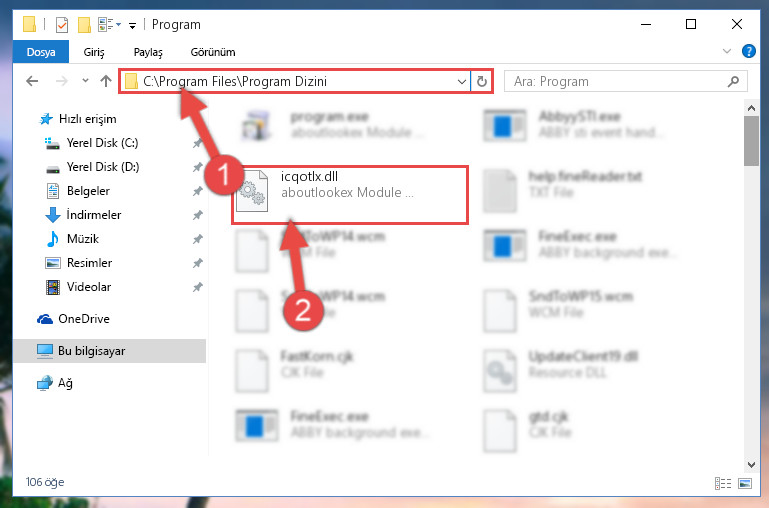Click the Properties quick access icon
The height and width of the screenshot is (508, 769).
62,25
